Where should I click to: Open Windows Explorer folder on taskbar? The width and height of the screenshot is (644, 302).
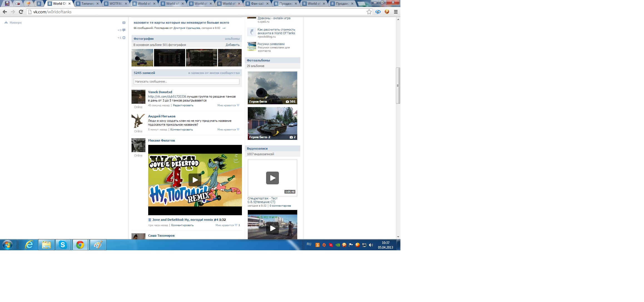[x=46, y=245]
